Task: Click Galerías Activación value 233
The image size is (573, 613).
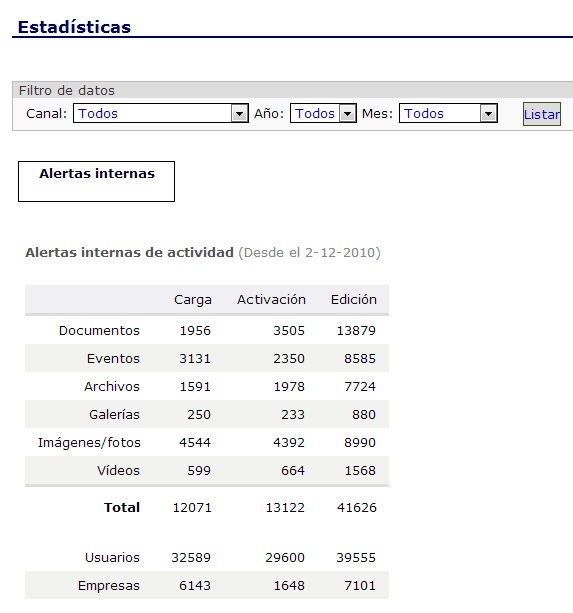Action: [293, 414]
